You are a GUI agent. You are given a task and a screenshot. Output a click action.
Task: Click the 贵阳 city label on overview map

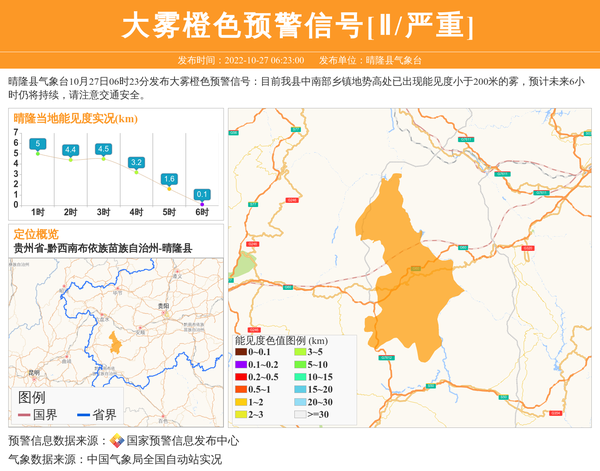click(164, 306)
